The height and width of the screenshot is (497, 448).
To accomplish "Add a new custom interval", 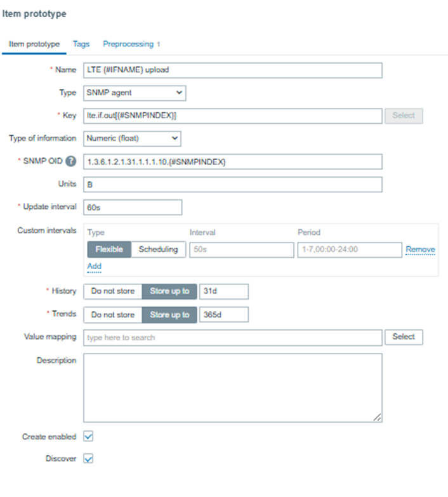I will [x=94, y=266].
